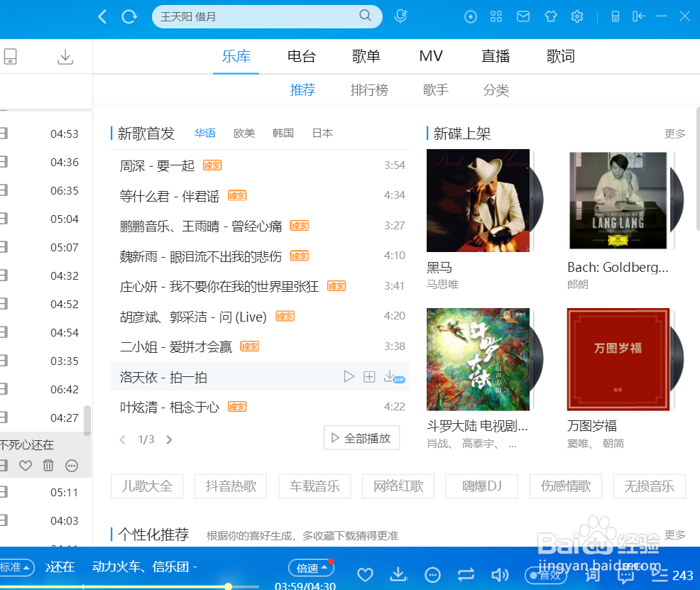Click the main content vertical scrollbar
The image size is (700, 590).
tap(698, 168)
